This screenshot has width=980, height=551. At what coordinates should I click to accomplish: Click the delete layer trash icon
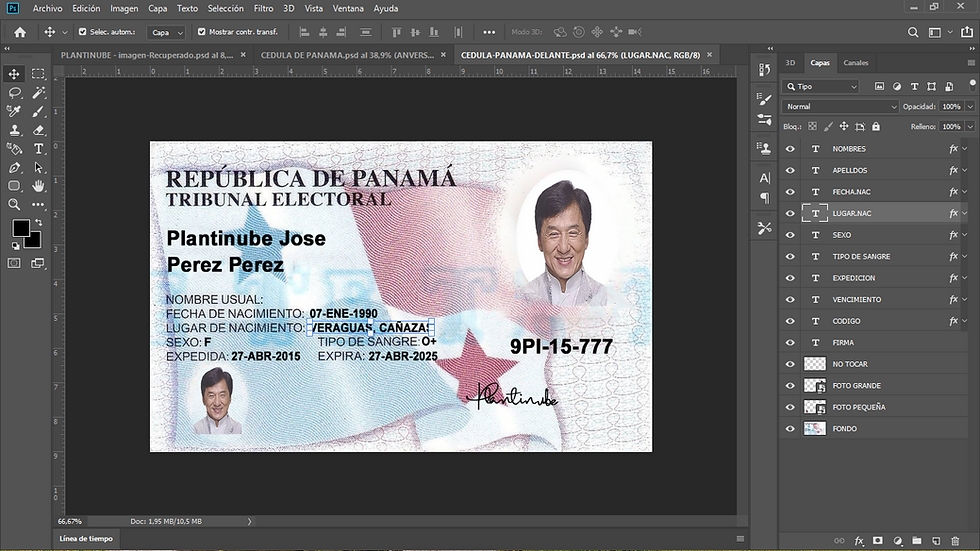pos(955,540)
